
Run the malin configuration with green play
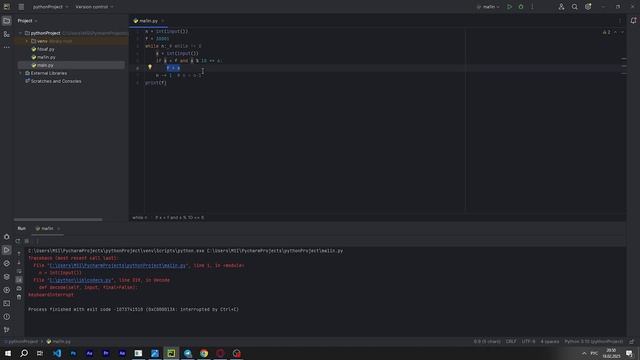[509, 7]
